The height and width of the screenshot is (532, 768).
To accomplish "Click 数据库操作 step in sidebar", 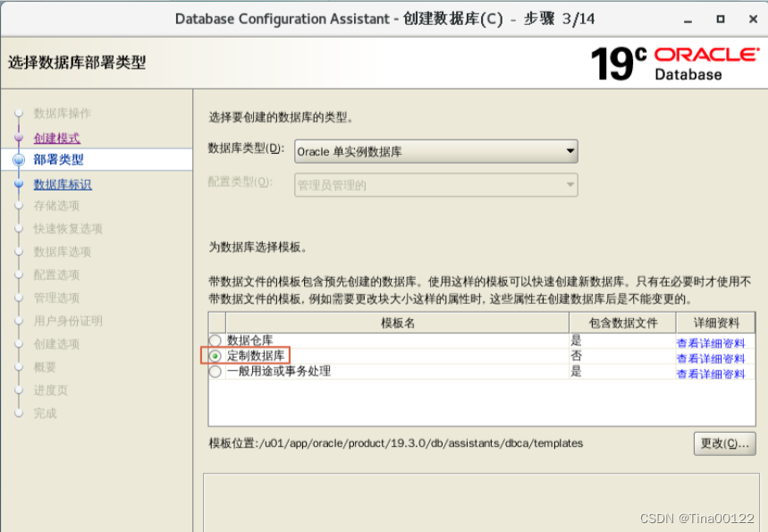I will coord(63,114).
